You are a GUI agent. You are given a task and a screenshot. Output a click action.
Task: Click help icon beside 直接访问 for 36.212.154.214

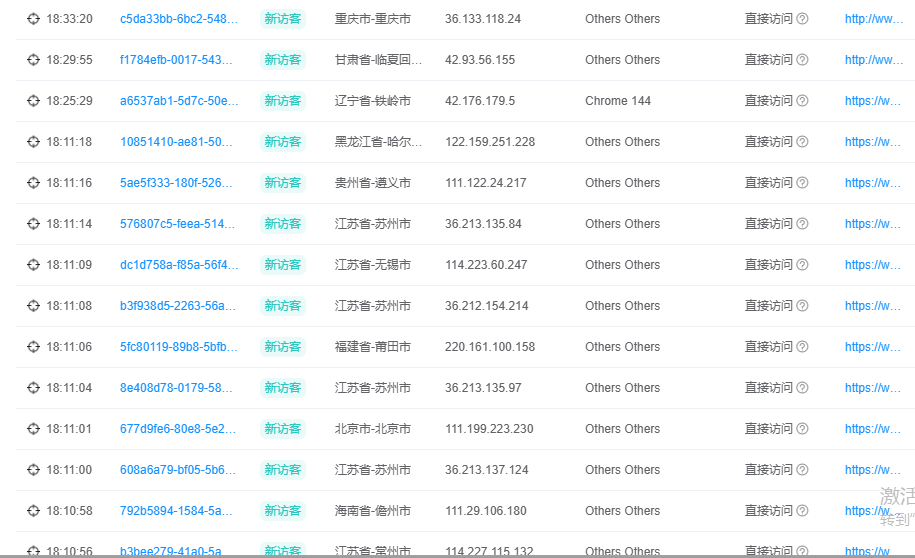[802, 306]
